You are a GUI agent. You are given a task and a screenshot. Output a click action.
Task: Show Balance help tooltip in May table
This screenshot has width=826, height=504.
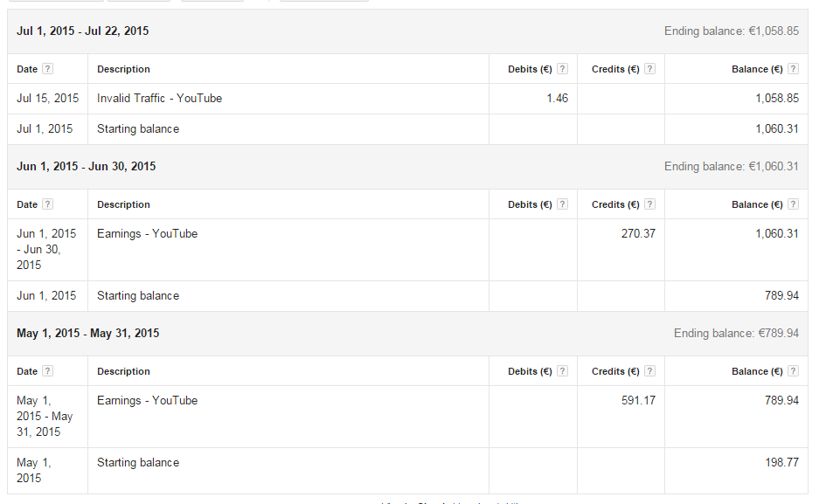click(793, 371)
